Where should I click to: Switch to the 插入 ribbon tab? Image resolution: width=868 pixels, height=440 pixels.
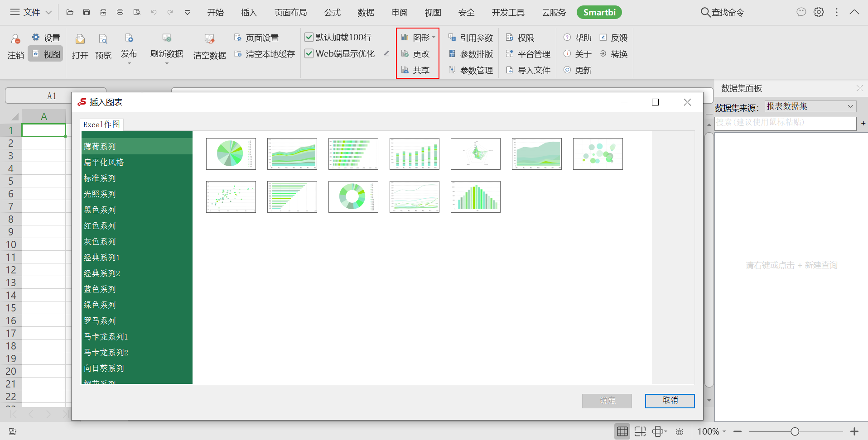(x=249, y=13)
